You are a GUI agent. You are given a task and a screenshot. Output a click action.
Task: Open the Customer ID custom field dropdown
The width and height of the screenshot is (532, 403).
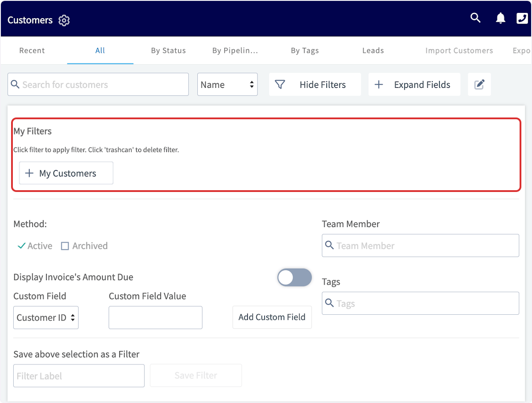pyautogui.click(x=46, y=317)
